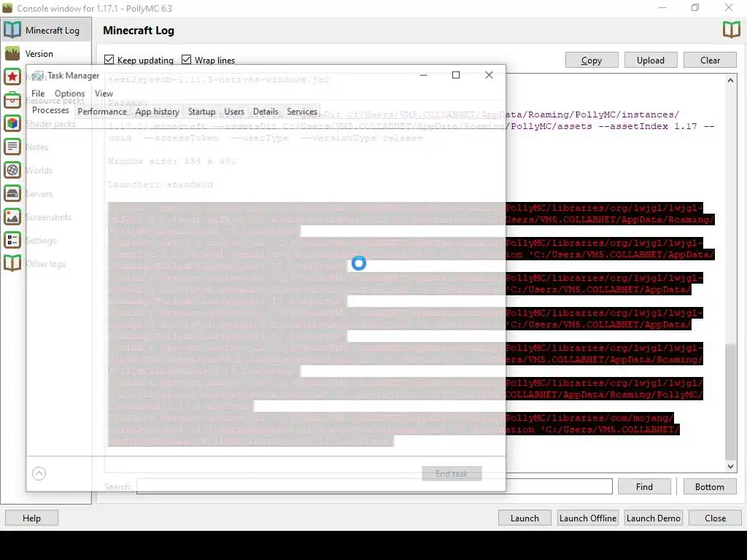Viewport: 747px width, 560px height.
Task: Switch to the Services tab
Action: pyautogui.click(x=302, y=112)
